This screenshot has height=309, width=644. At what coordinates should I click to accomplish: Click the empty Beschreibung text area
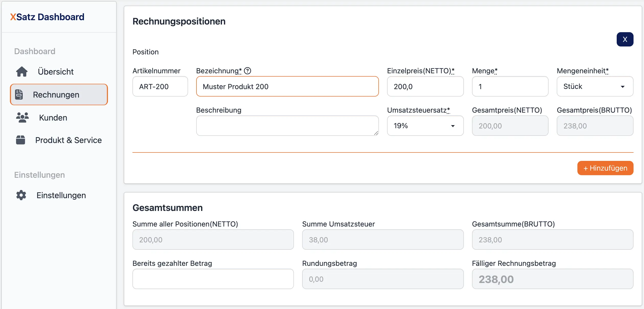[287, 125]
